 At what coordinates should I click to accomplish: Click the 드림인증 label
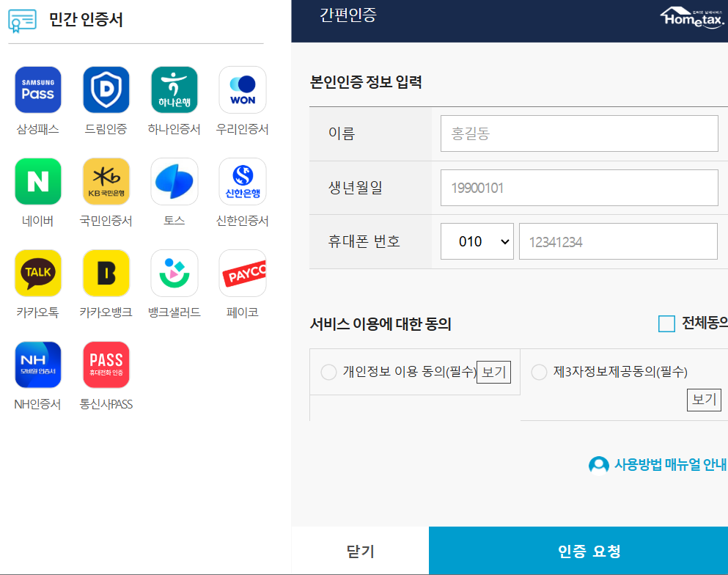click(x=106, y=129)
